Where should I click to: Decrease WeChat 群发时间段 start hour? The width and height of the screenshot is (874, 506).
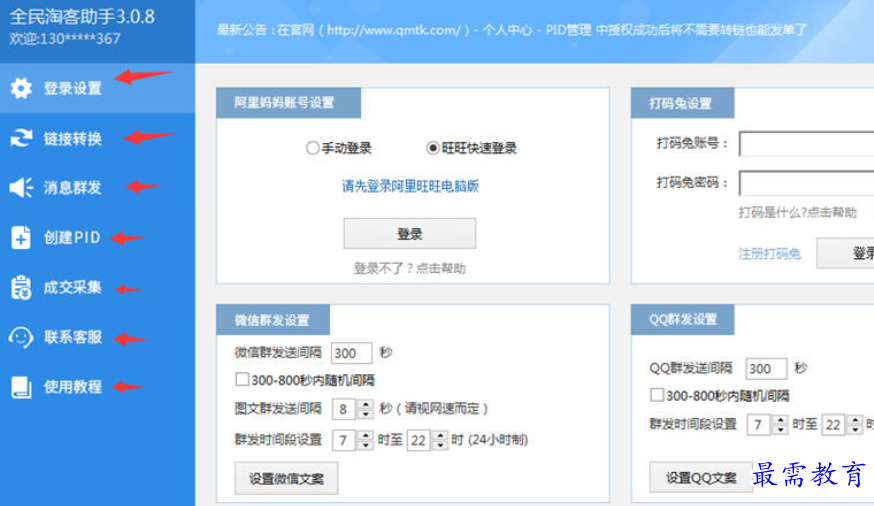366,445
